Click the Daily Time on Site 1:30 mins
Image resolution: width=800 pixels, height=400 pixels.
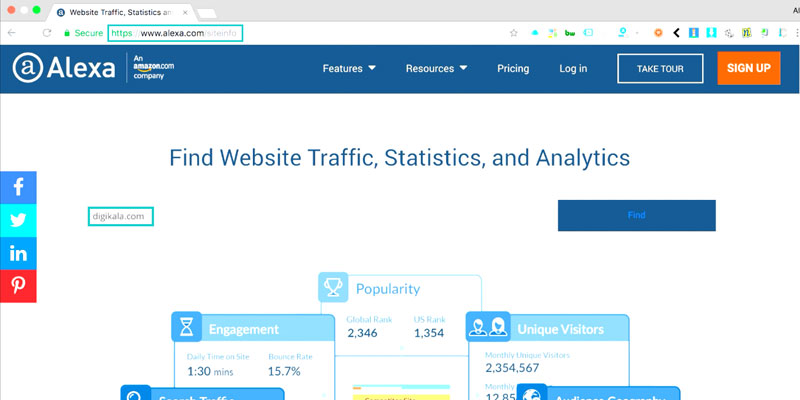pyautogui.click(x=210, y=371)
